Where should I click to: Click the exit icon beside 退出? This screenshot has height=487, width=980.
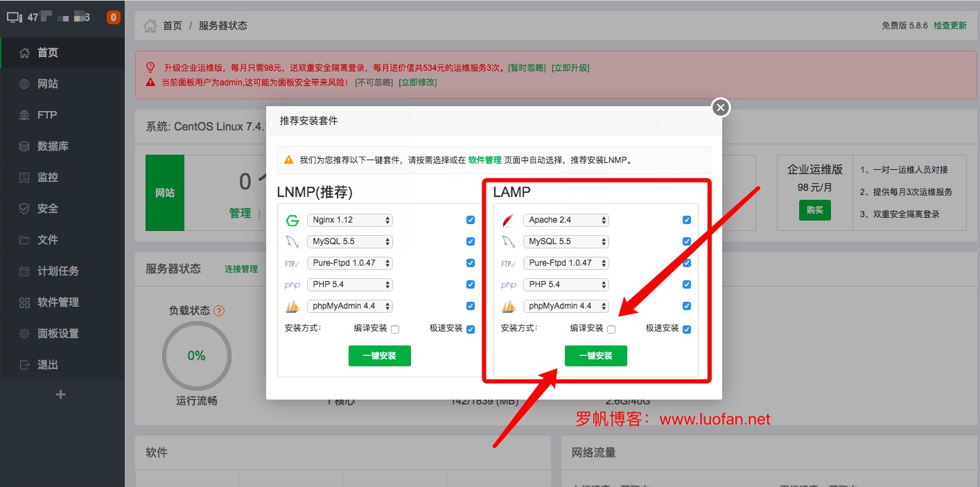click(x=24, y=365)
